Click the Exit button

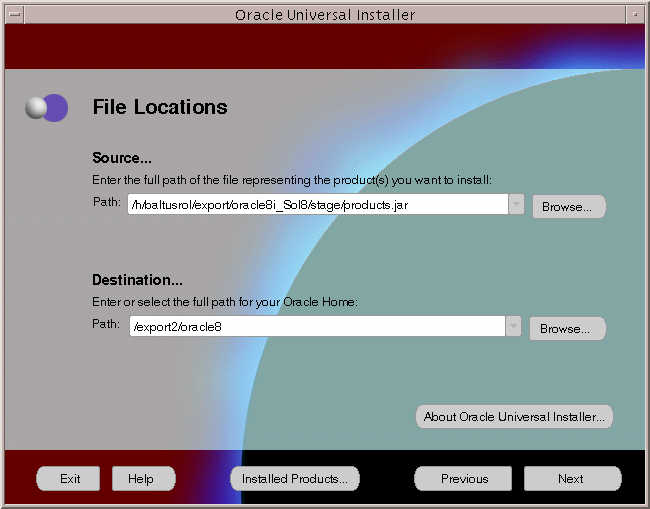tap(68, 479)
